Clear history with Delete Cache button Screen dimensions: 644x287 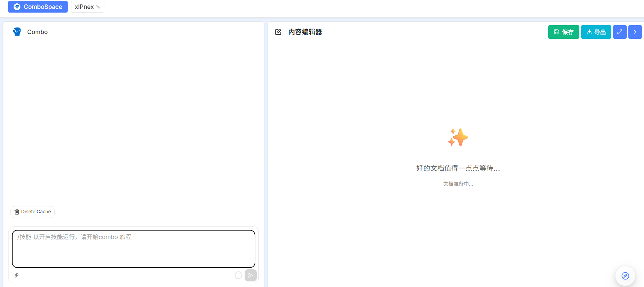(x=33, y=212)
